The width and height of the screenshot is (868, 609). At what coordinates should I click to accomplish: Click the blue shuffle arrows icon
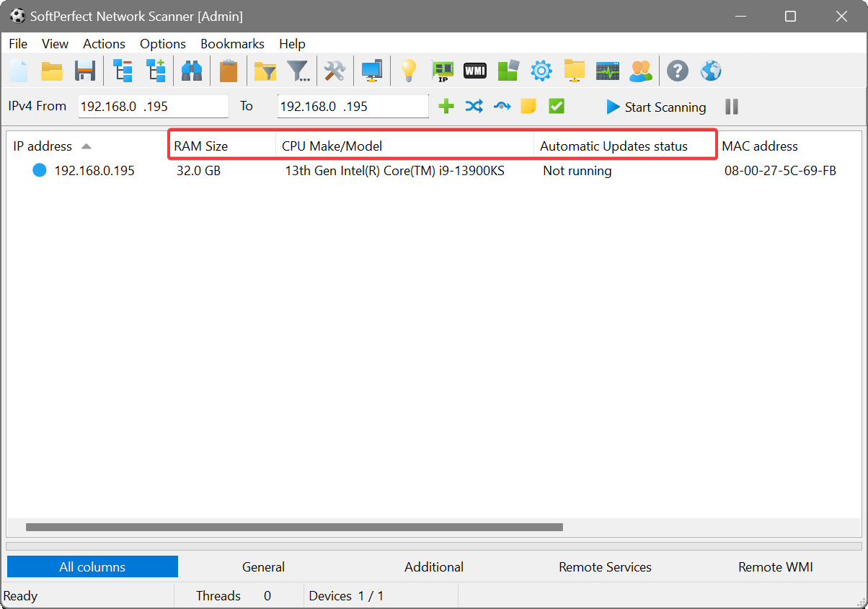click(474, 107)
